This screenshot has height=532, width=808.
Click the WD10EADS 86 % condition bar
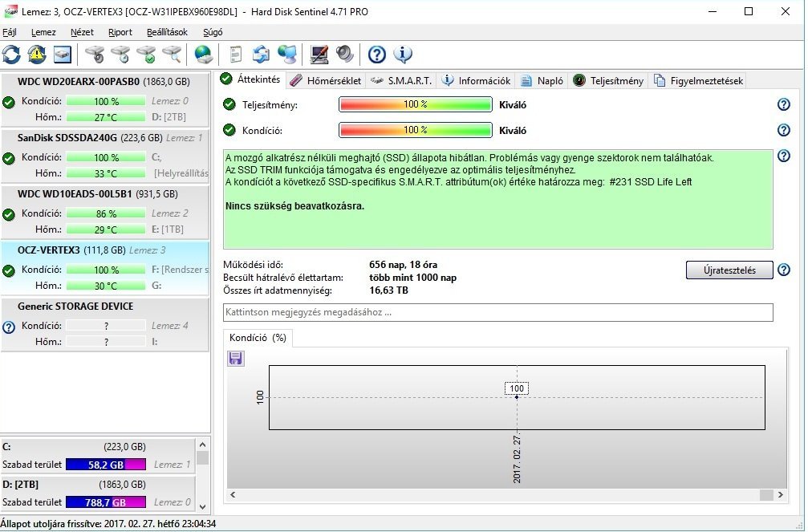click(x=106, y=213)
